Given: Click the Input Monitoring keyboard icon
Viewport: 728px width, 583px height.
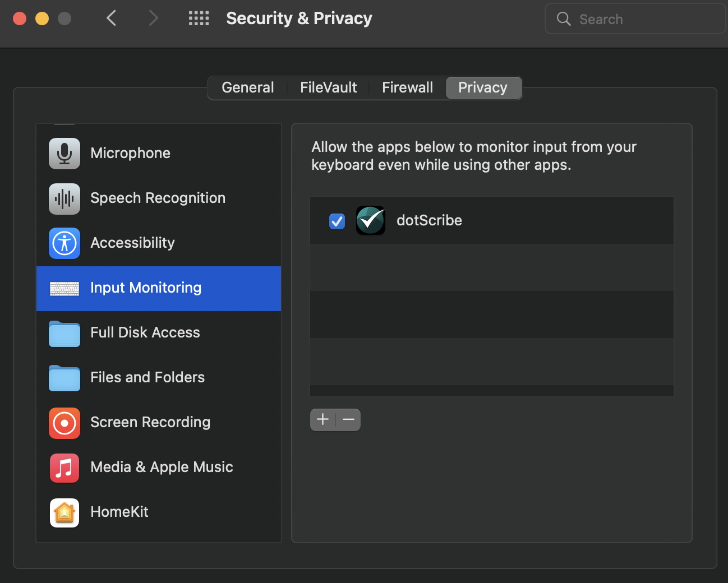Looking at the screenshot, I should tap(64, 289).
